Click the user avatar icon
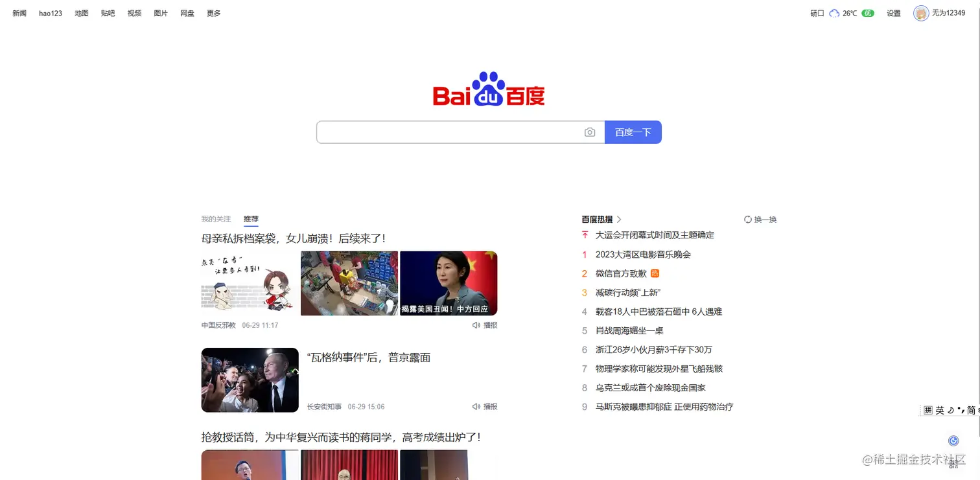The width and height of the screenshot is (980, 480). pyautogui.click(x=921, y=13)
